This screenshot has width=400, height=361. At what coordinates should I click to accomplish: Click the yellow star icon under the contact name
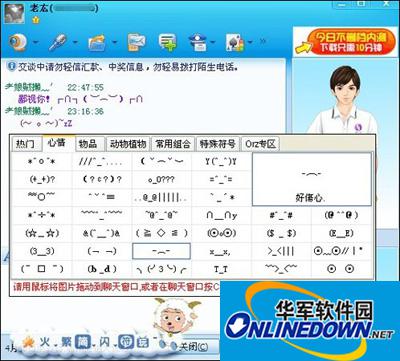[35, 20]
